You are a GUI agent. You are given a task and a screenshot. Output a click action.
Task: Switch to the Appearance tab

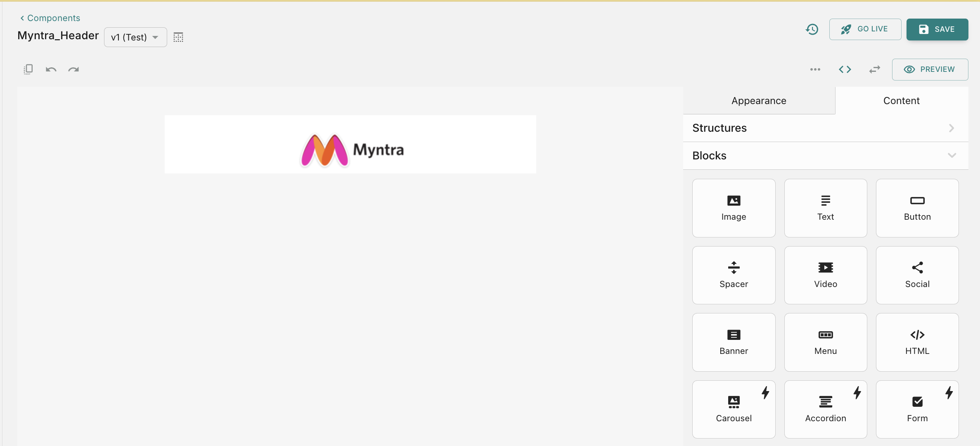coord(759,101)
